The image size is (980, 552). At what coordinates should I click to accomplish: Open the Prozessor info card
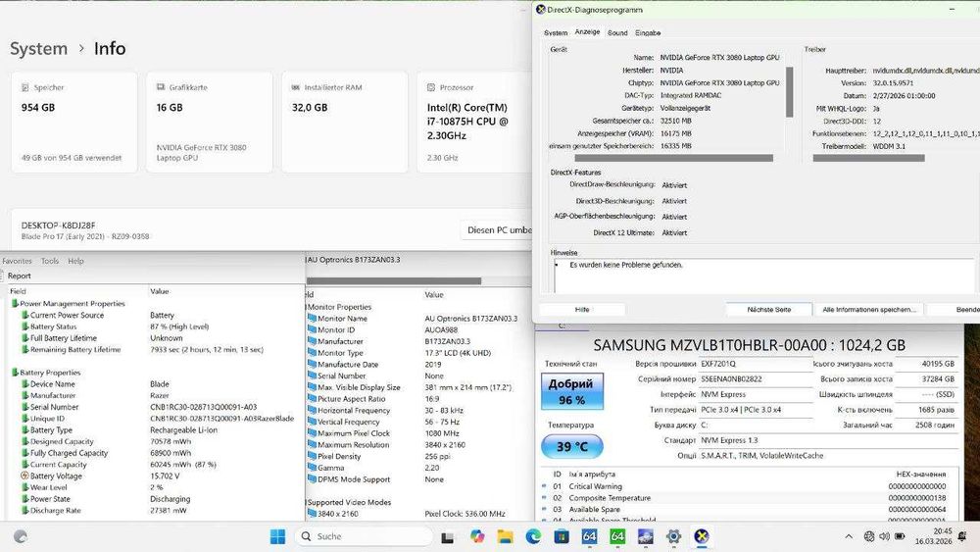(474, 122)
